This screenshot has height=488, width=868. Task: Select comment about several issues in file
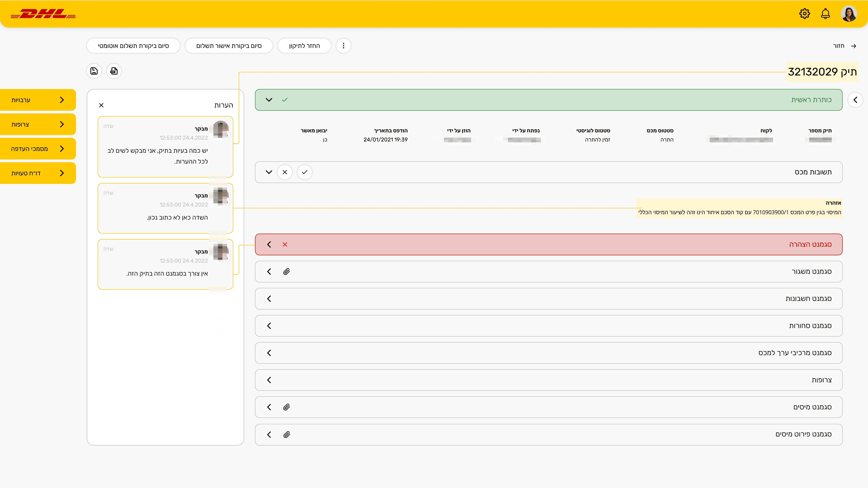165,147
